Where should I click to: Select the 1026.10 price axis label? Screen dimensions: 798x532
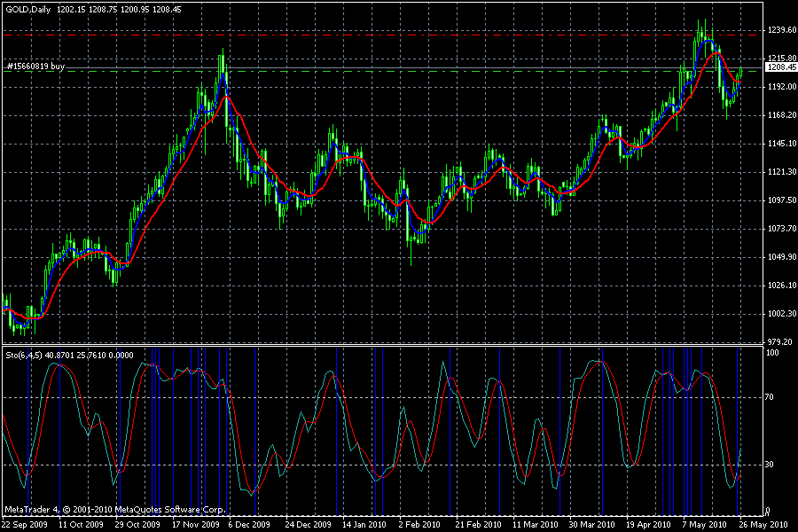tap(782, 286)
